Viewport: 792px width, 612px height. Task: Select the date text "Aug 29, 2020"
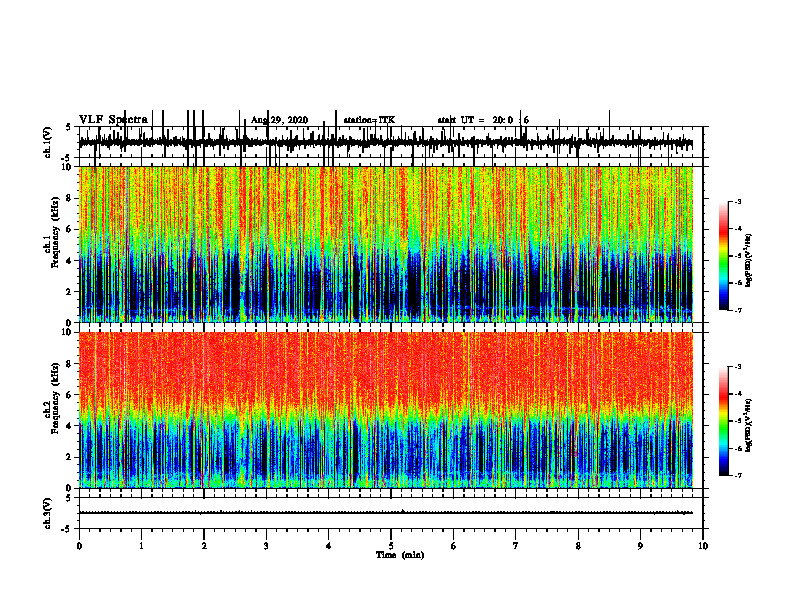pyautogui.click(x=279, y=120)
